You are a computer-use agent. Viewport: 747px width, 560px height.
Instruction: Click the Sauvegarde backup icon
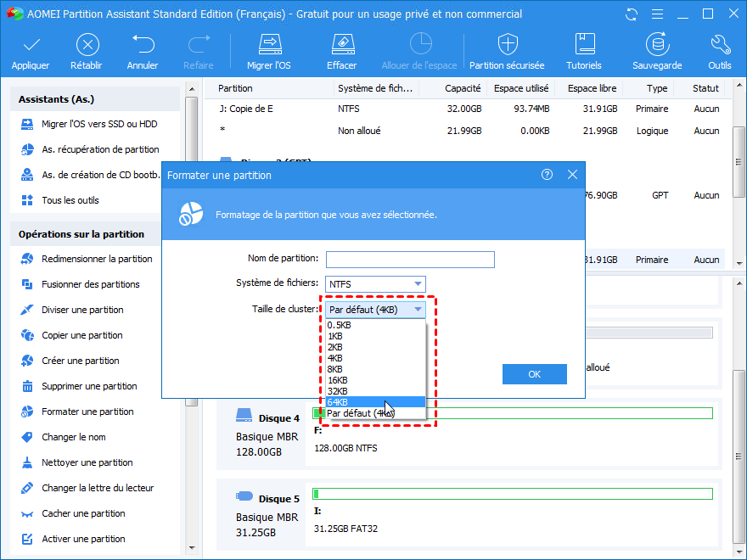[x=657, y=44]
